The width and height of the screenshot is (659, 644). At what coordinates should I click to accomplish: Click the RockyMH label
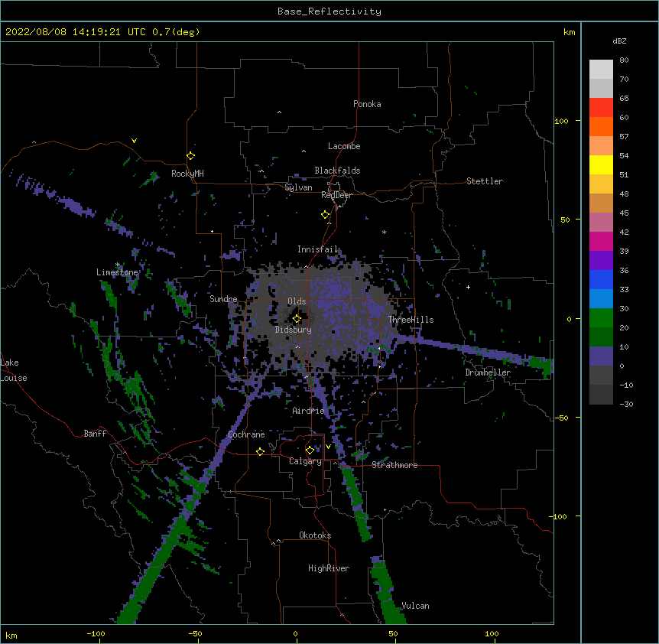(x=187, y=174)
